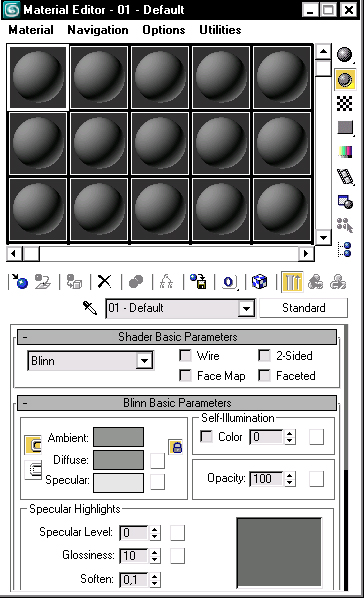Open the Specular color swatch
This screenshot has width=364, height=598.
[x=119, y=483]
